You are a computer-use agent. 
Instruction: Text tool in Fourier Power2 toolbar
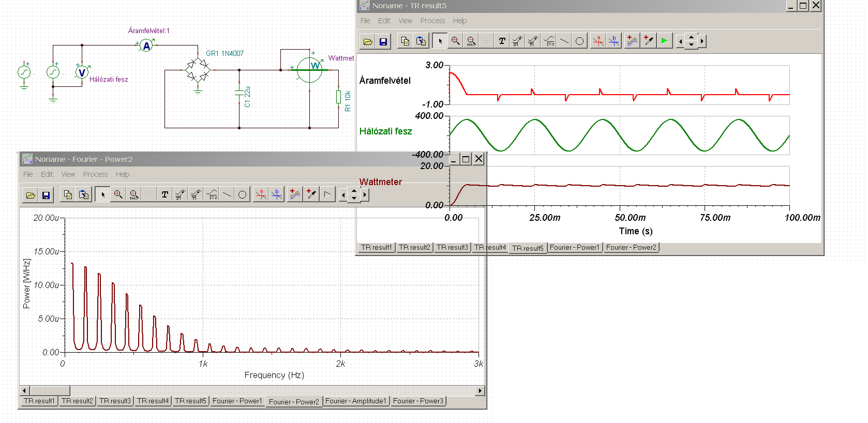165,194
